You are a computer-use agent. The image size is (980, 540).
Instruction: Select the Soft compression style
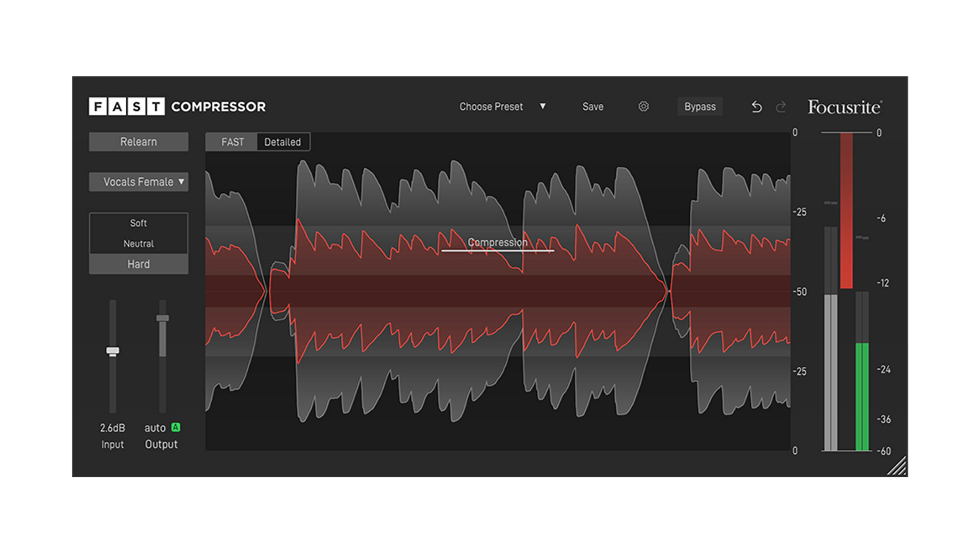139,223
